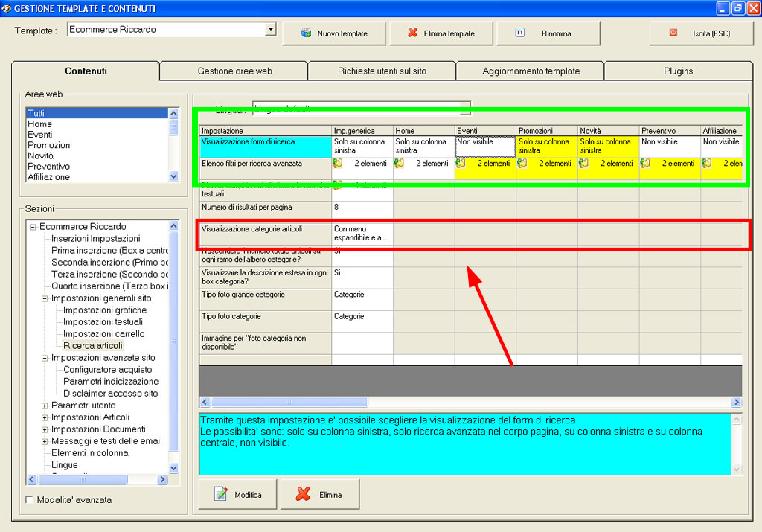
Task: Select Tutti in the Aree web list
Action: click(97, 113)
